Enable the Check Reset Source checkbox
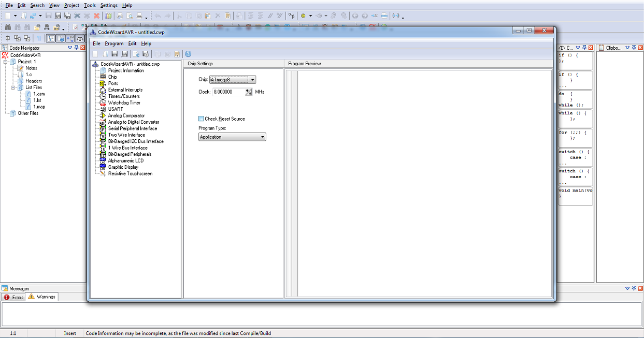The height and width of the screenshot is (338, 644). click(202, 119)
